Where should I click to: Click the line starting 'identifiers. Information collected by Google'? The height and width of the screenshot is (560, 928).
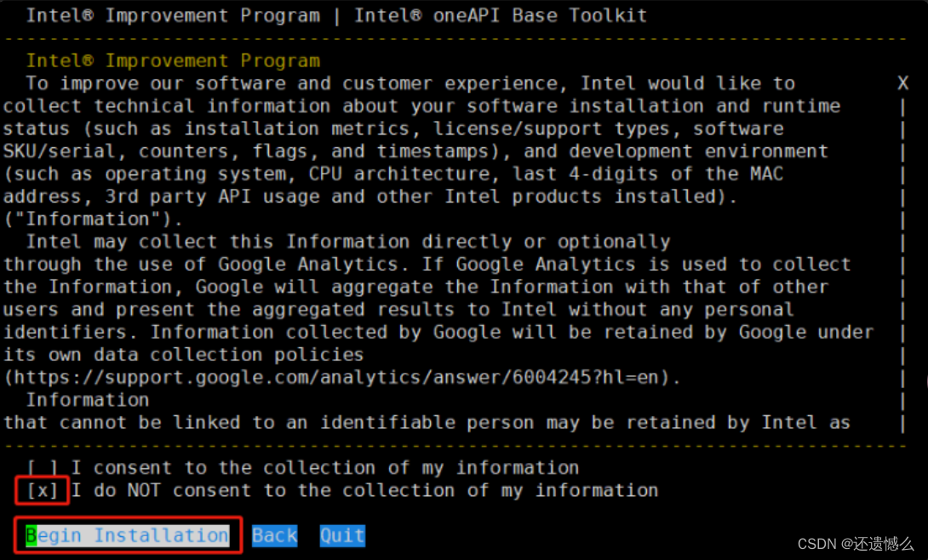[438, 332]
